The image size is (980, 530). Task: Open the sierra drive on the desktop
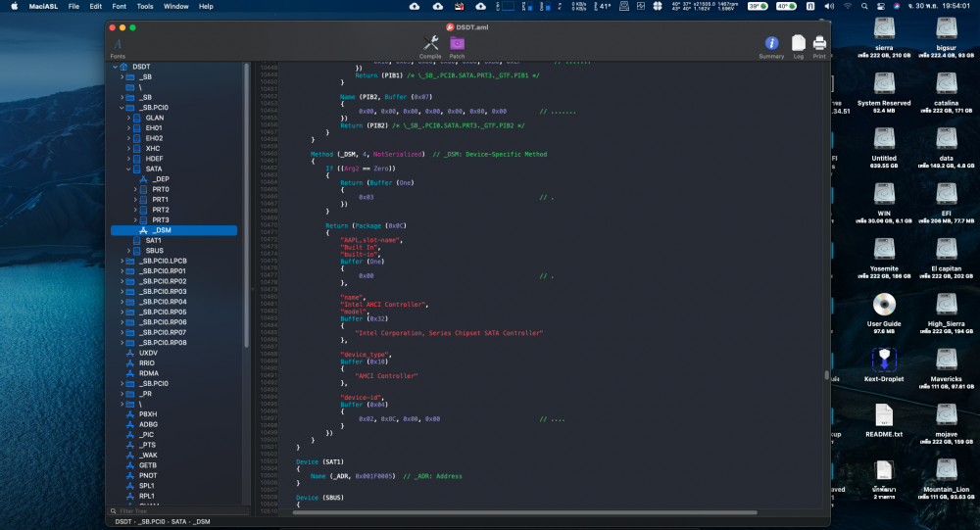pyautogui.click(x=884, y=37)
